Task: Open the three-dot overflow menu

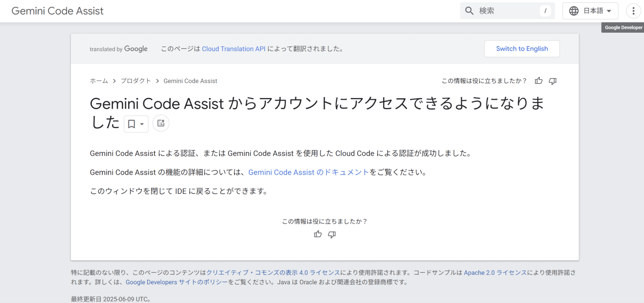Action: click(x=633, y=11)
